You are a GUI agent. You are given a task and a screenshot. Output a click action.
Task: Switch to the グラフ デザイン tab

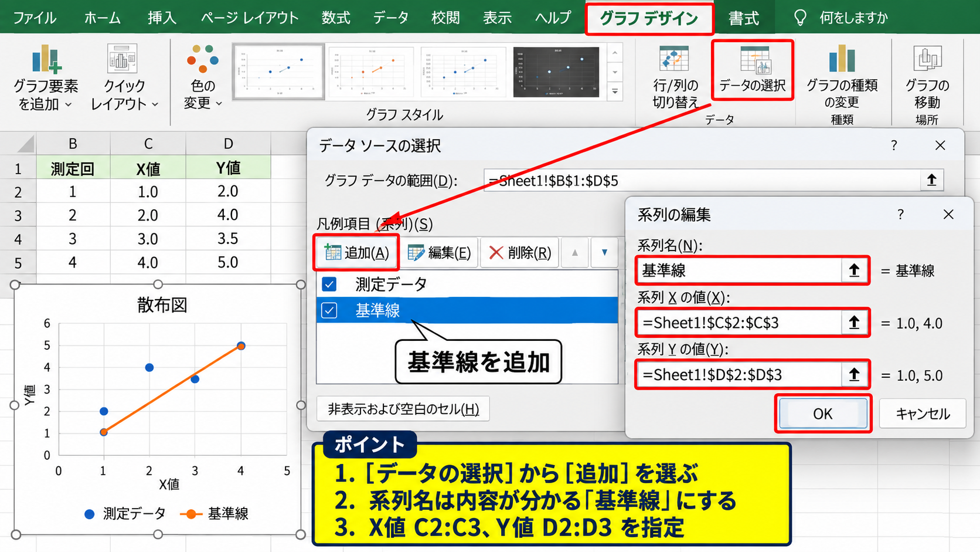[x=649, y=18]
